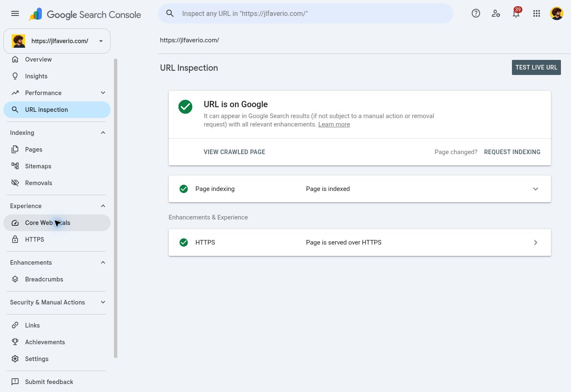571x392 pixels.
Task: Open the Help question-mark icon
Action: point(476,13)
